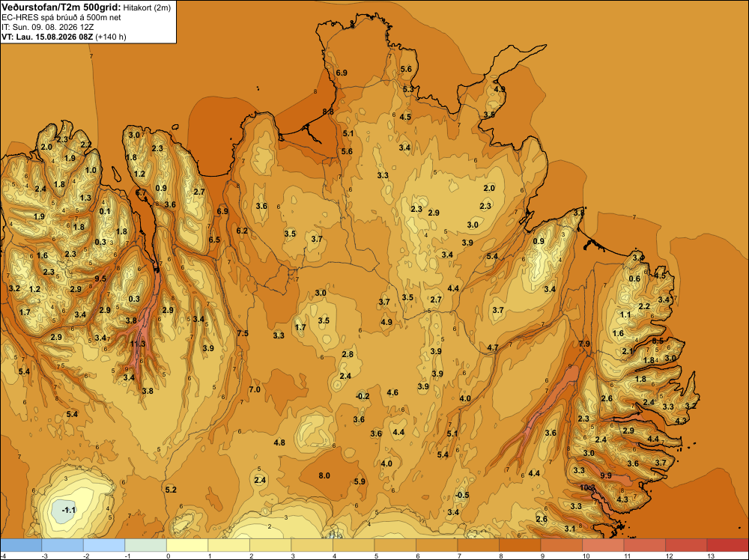Click the -0.5 temperature label
The height and width of the screenshot is (560, 749).
[462, 495]
